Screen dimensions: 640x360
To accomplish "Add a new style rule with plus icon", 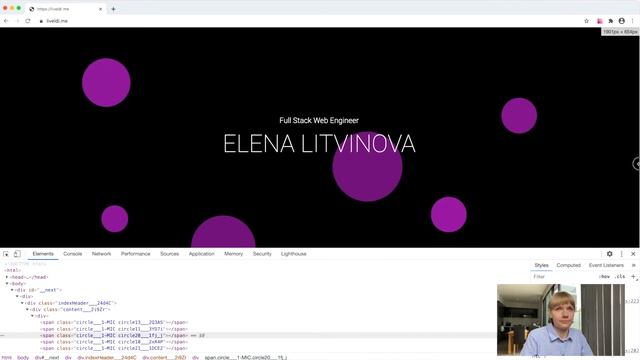I will (x=633, y=276).
